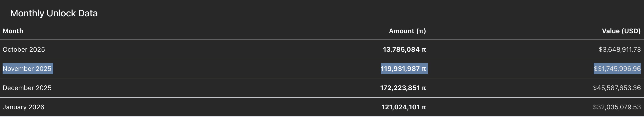The width and height of the screenshot is (644, 117).
Task: Click the 172,223,851 amount number
Action: pos(400,88)
